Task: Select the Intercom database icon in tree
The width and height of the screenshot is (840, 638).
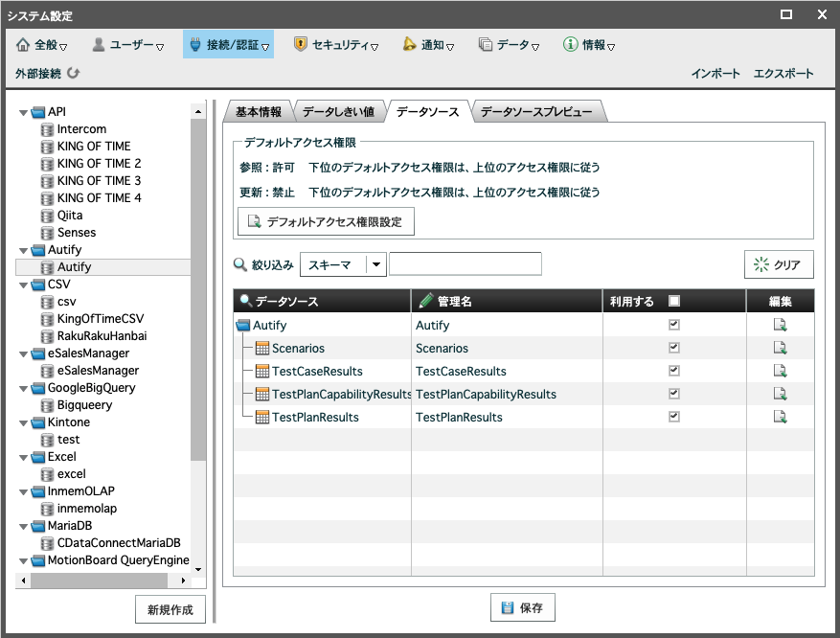Action: click(47, 129)
